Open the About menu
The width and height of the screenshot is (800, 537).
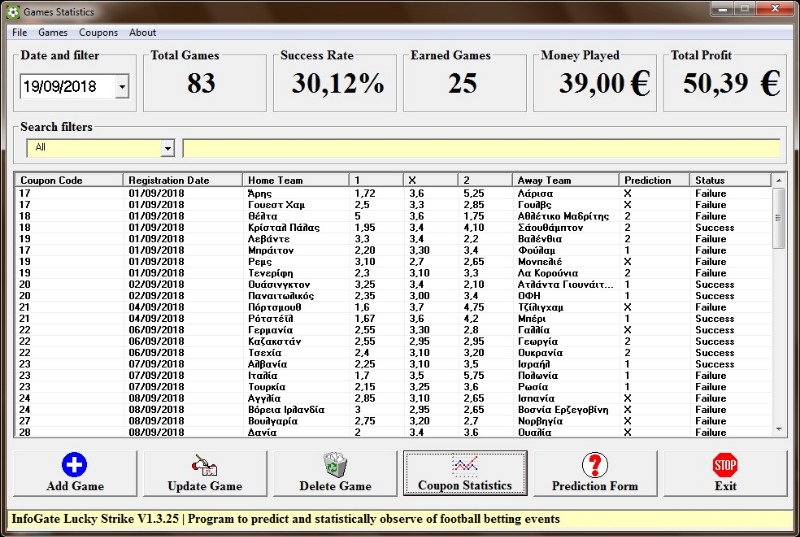[143, 33]
